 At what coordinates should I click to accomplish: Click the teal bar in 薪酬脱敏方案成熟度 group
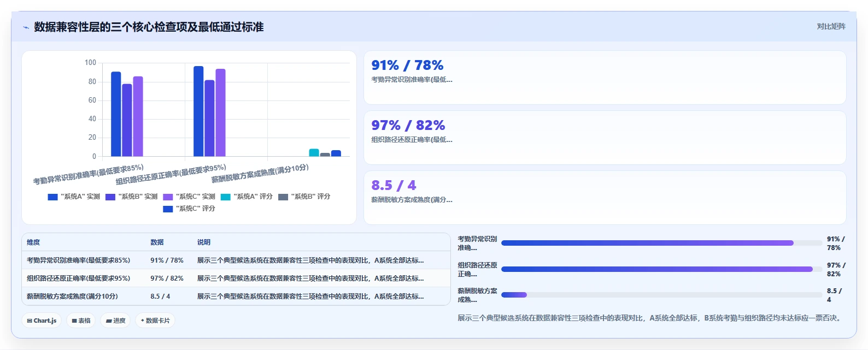[314, 153]
